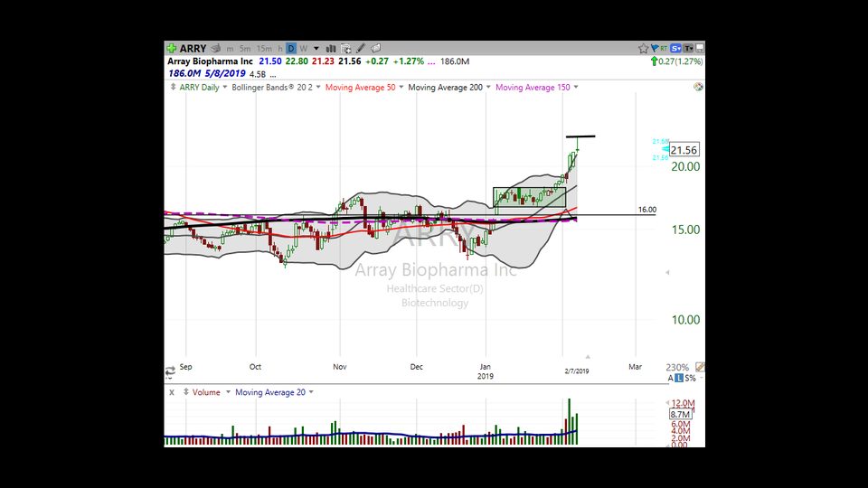Click the blue flag icon
The image size is (868, 488).
pyautogui.click(x=655, y=49)
